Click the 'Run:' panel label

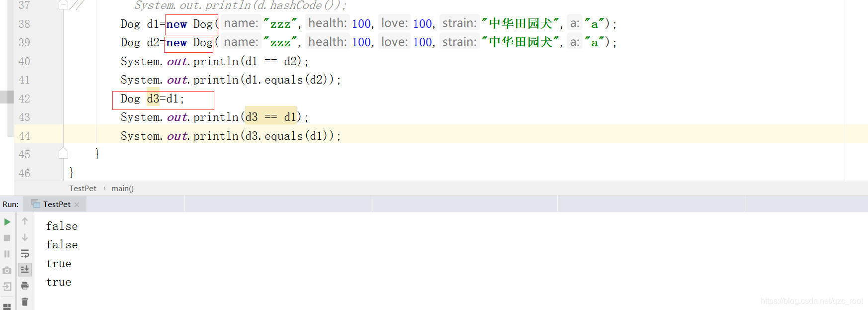point(10,205)
